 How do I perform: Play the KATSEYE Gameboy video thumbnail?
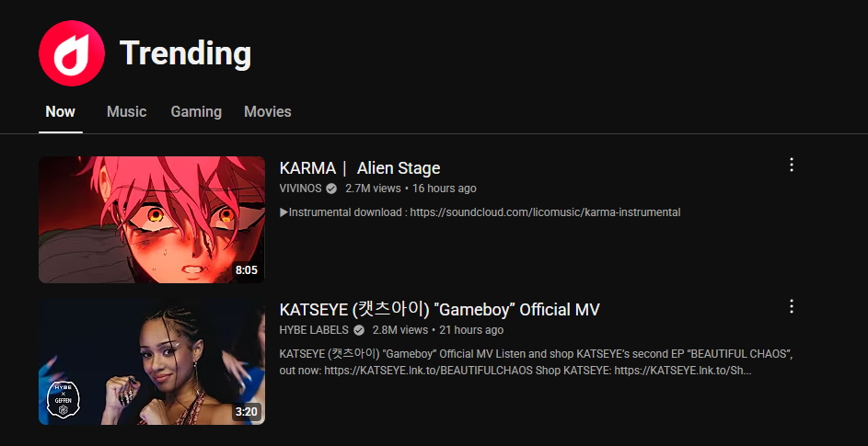(152, 362)
